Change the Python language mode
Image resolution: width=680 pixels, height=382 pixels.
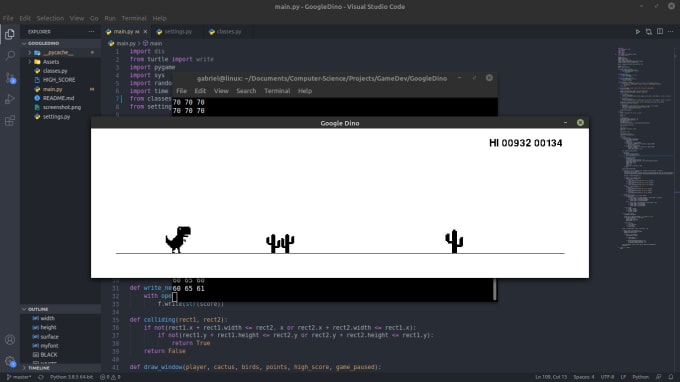(641, 377)
